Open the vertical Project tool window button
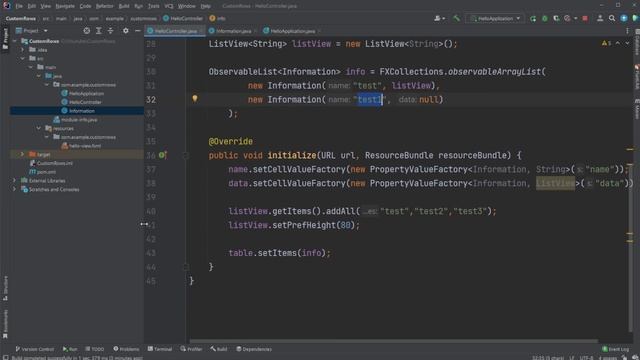The height and width of the screenshot is (360, 640). click(x=5, y=38)
